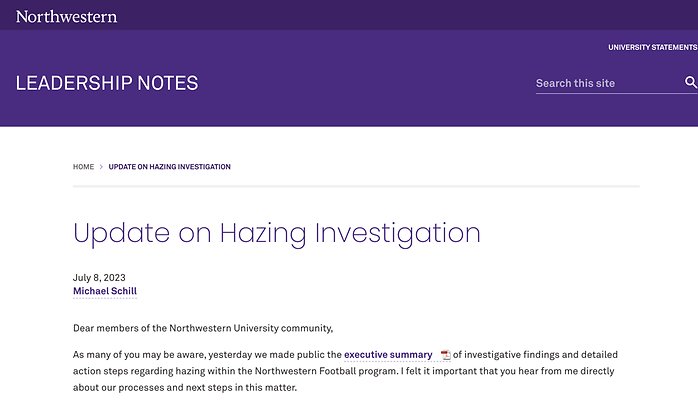This screenshot has width=698, height=400.
Task: Open the Michael Schill author link
Action: pos(104,291)
